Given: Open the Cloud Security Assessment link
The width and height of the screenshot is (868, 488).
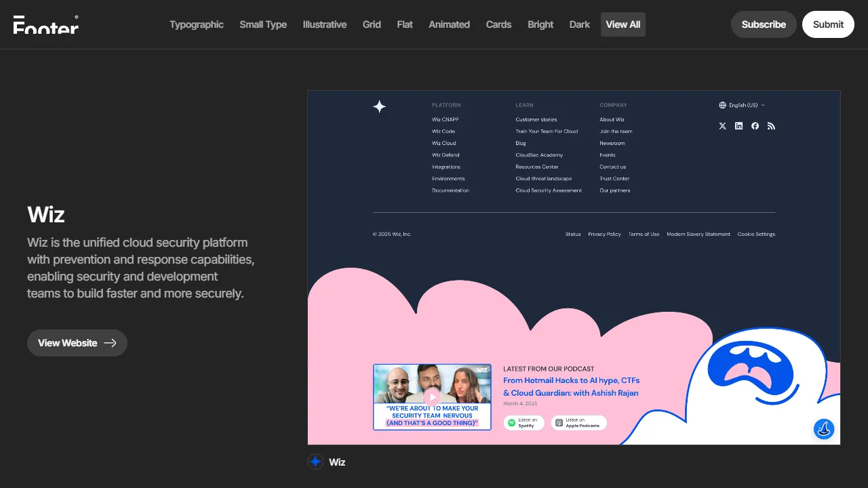Looking at the screenshot, I should 549,190.
